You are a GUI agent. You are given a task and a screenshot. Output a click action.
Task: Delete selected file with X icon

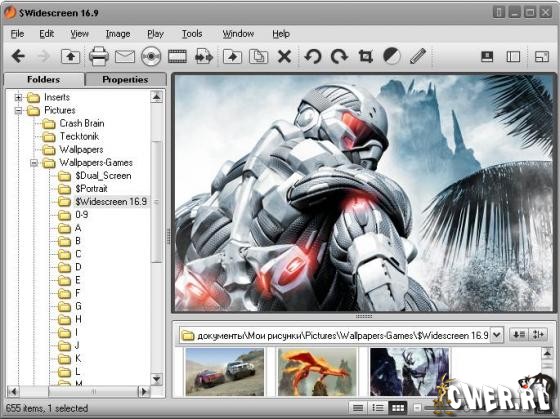[284, 56]
